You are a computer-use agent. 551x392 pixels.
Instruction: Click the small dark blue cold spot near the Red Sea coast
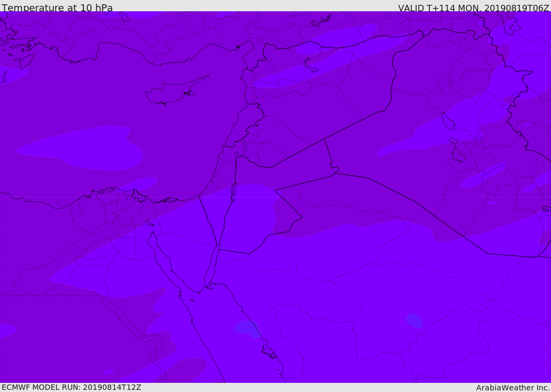[x=248, y=329]
